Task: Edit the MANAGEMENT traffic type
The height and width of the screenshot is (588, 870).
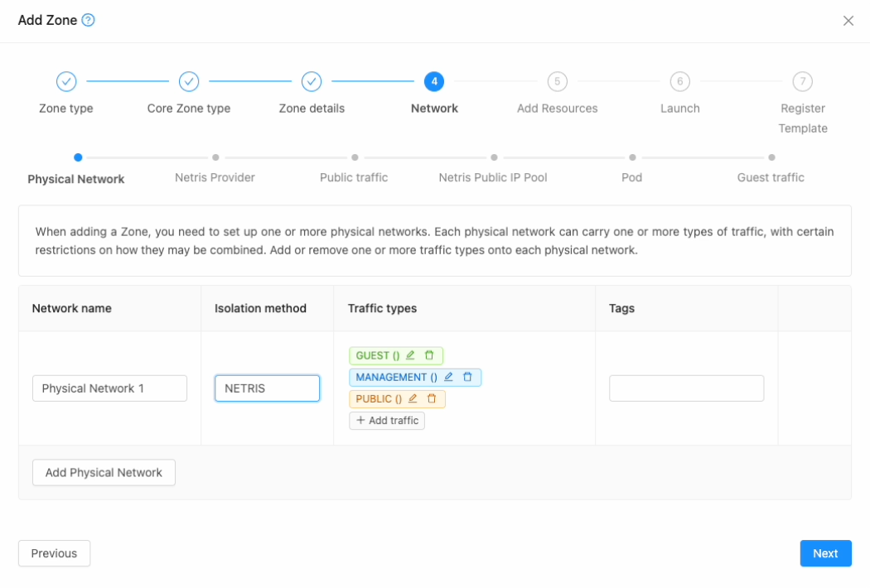Action: (x=448, y=377)
